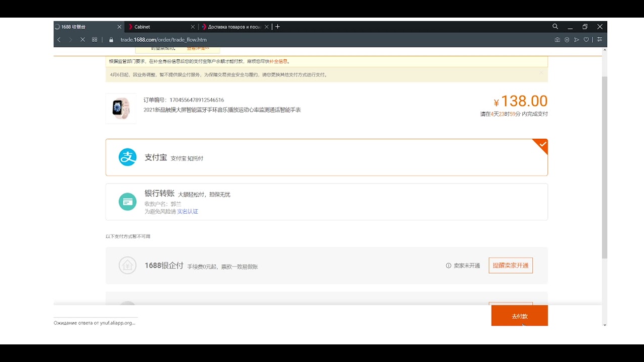Screen dimensions: 644x362
Task: Select the 1688 收银台 tab
Action: tap(89, 27)
